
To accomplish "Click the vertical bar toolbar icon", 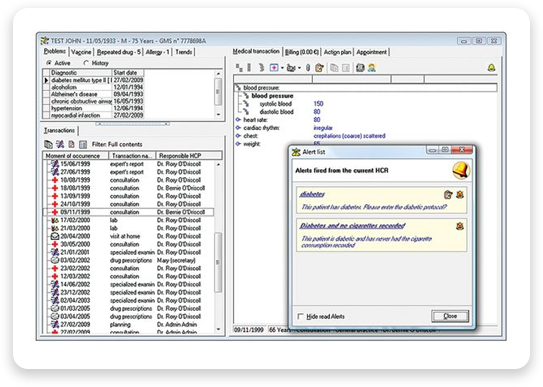I will [x=249, y=68].
